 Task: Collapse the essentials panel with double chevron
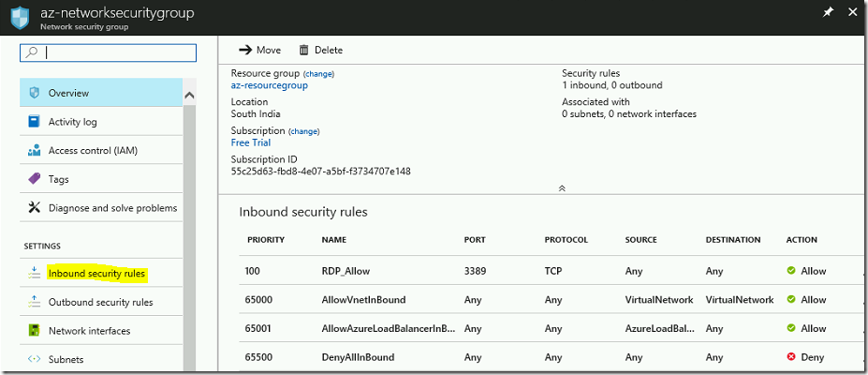point(562,188)
